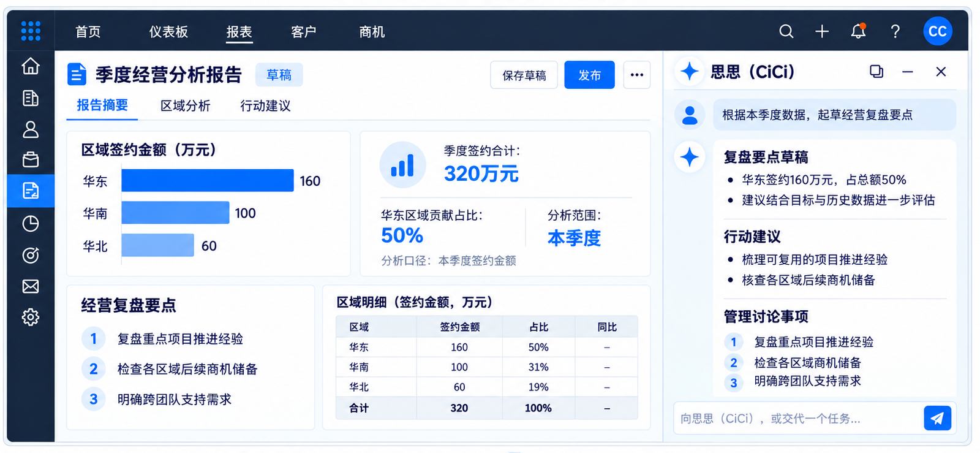Click the search magnifier icon

(x=786, y=31)
